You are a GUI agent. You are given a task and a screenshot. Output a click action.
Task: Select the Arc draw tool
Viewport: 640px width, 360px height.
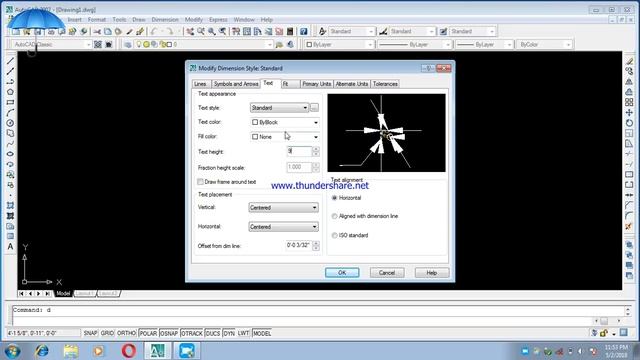10,113
